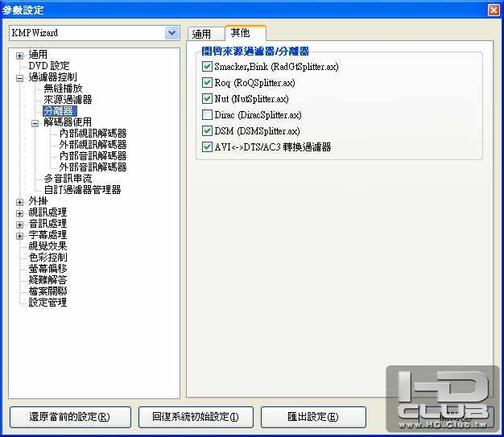Click the 過濾器控制 tree label
This screenshot has width=504, height=437.
(x=52, y=77)
